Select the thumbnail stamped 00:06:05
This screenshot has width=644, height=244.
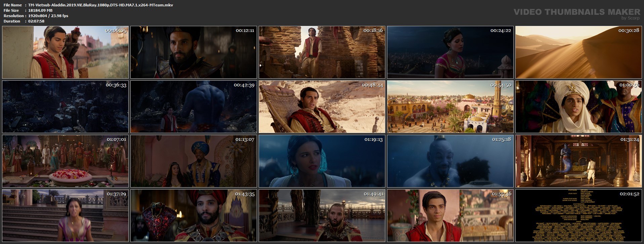(x=65, y=52)
